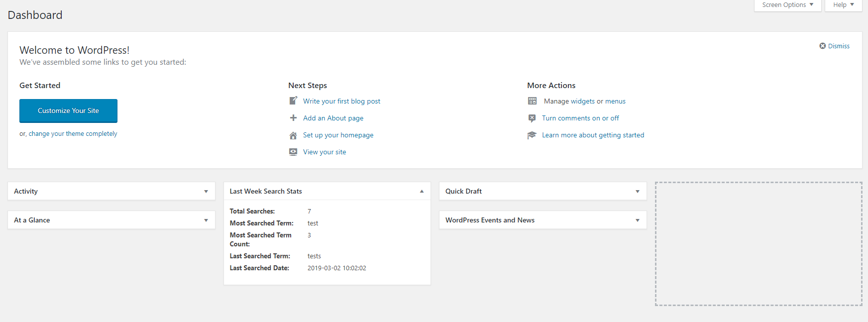Viewport: 868px width, 322px height.
Task: Open the widgets link under More Actions
Action: (583, 101)
